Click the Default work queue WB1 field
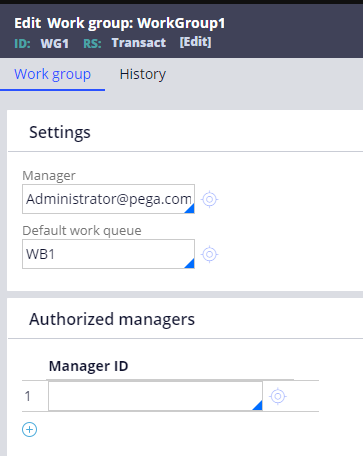Image resolution: width=363 pixels, height=456 pixels. click(108, 254)
